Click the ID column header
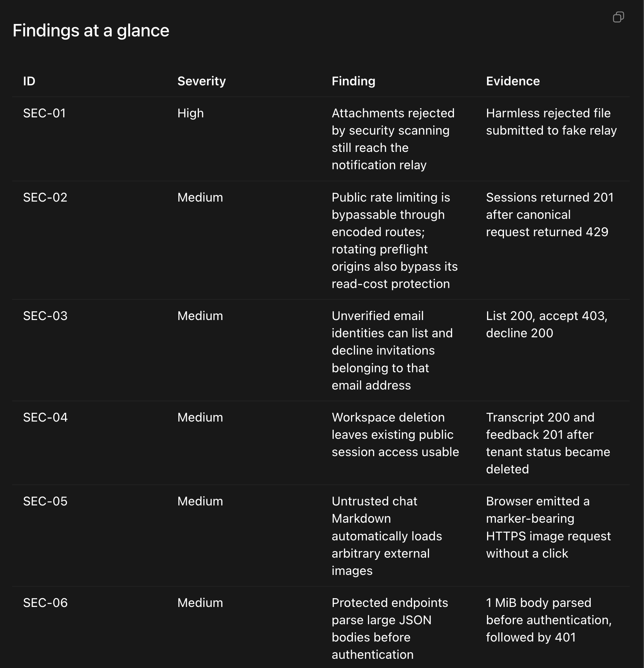Viewport: 644px width, 668px height. 29,81
